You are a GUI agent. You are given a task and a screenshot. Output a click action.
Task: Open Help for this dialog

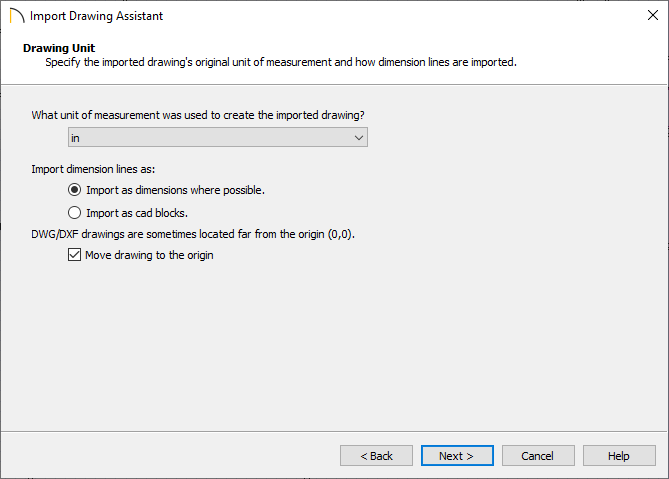[x=619, y=456]
